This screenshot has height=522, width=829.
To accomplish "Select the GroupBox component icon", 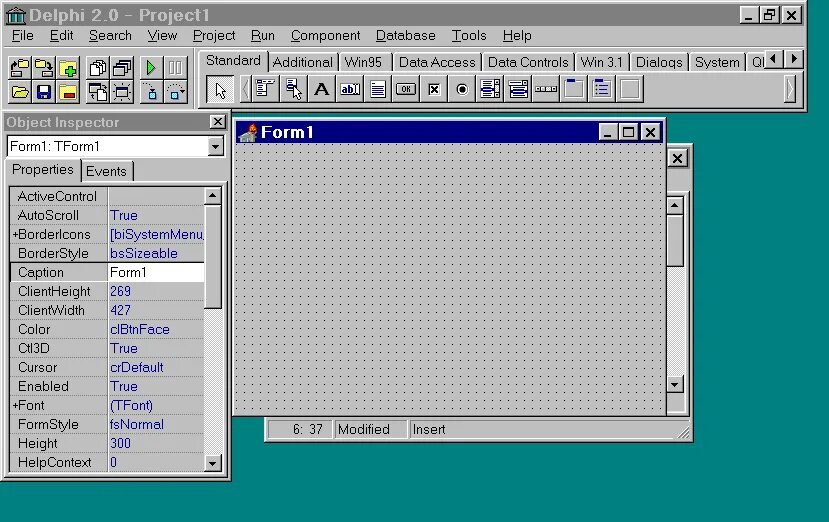I will click(x=574, y=89).
